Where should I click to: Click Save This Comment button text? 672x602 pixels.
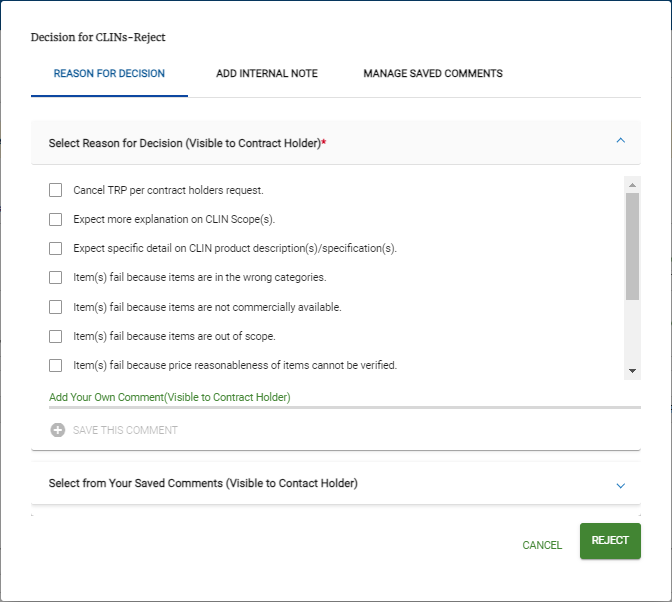pyautogui.click(x=125, y=430)
